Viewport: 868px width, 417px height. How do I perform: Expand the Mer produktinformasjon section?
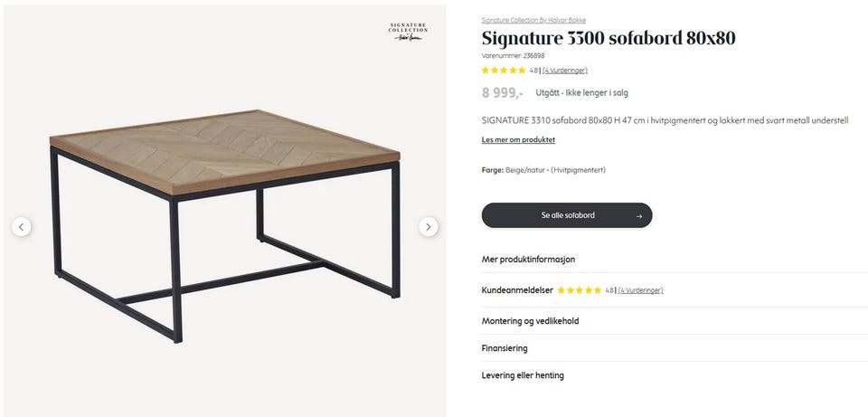pos(528,260)
